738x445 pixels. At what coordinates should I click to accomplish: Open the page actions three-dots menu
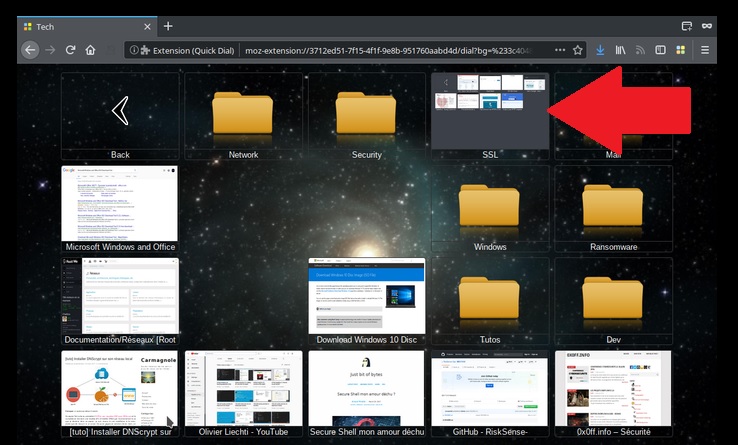coord(559,49)
